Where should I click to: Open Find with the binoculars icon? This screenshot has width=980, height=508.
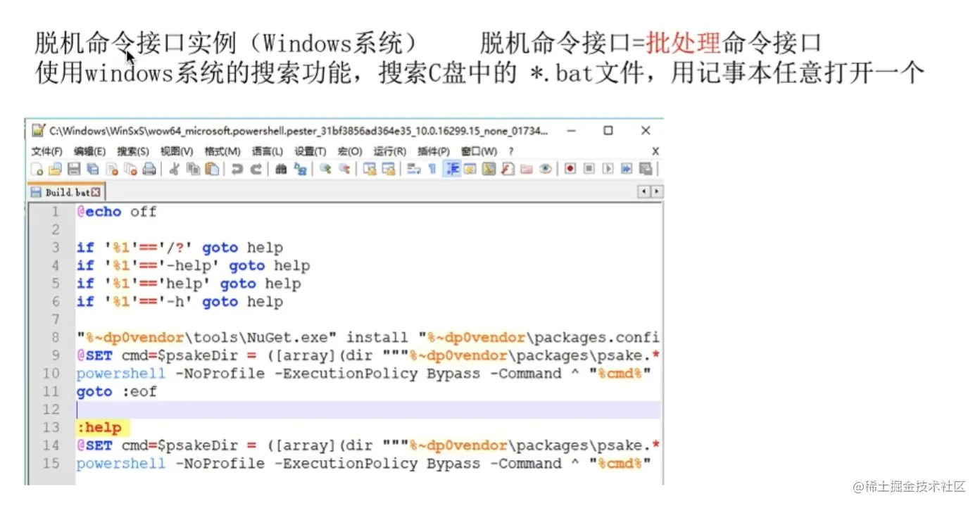pyautogui.click(x=281, y=169)
